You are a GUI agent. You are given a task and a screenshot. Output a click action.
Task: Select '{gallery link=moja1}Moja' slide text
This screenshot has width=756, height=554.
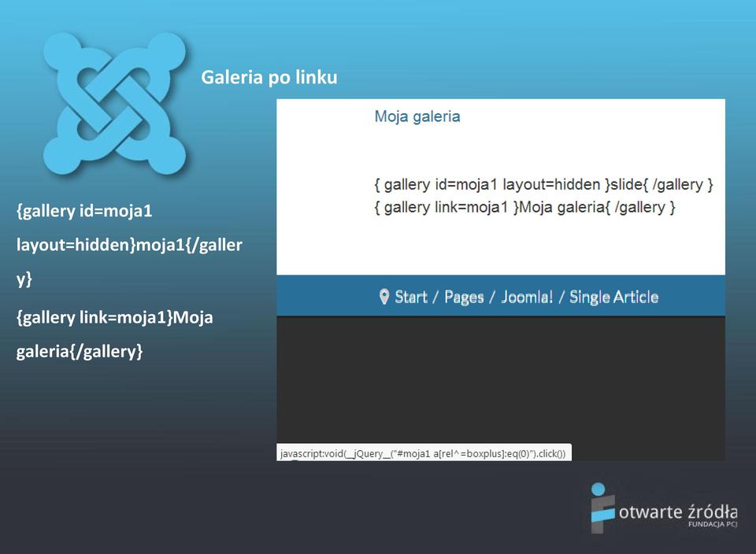[115, 317]
